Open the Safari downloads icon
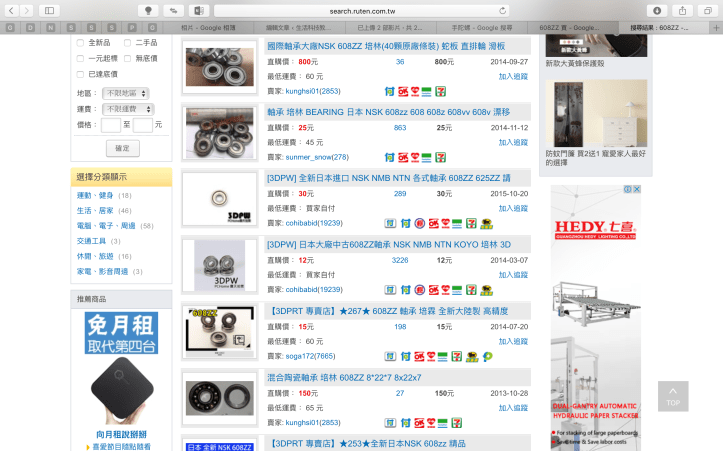The width and height of the screenshot is (723, 451). (x=657, y=10)
